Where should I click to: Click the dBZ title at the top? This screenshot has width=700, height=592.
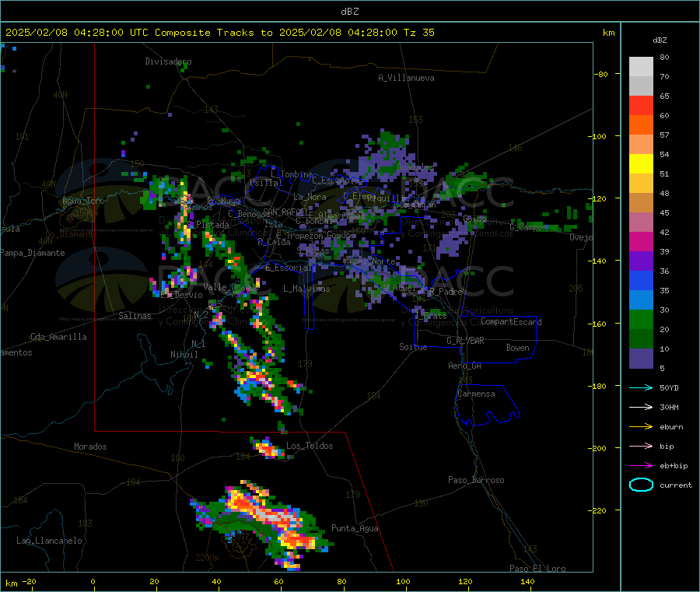(349, 12)
